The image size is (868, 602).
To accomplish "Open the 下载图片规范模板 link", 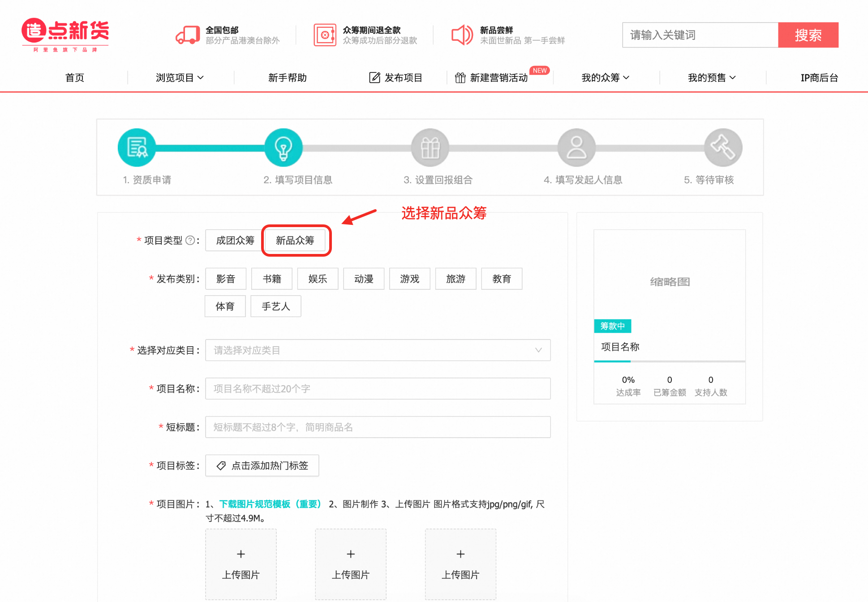I will click(x=271, y=504).
